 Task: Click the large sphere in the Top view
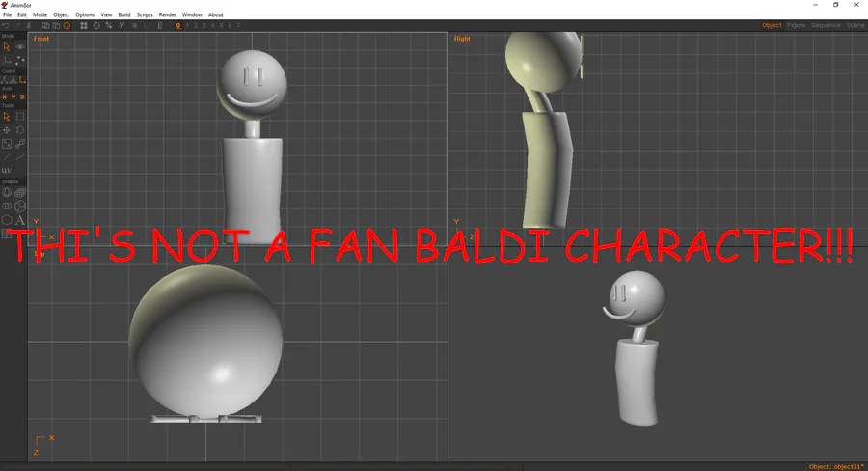click(x=205, y=341)
